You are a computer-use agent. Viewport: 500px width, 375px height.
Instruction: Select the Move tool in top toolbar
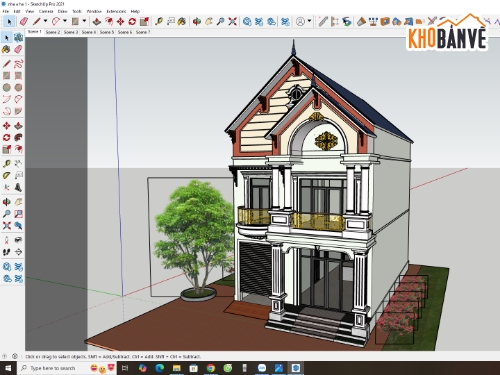[120, 22]
